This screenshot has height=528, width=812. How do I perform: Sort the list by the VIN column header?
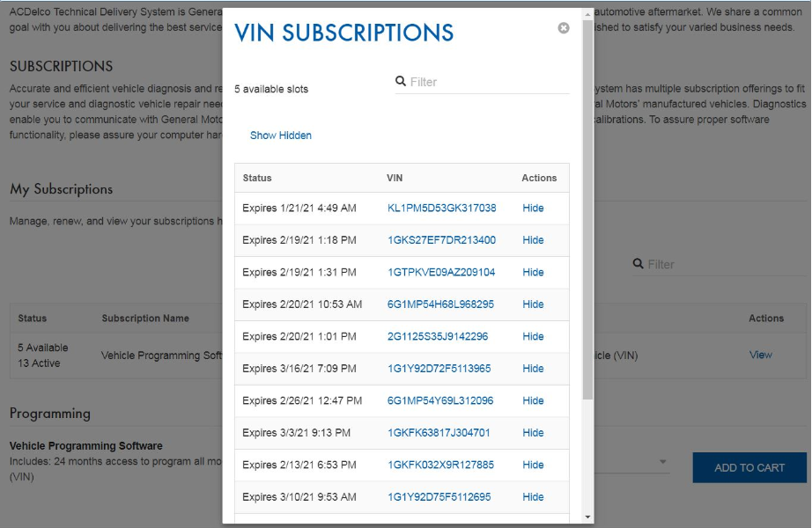pyautogui.click(x=395, y=178)
